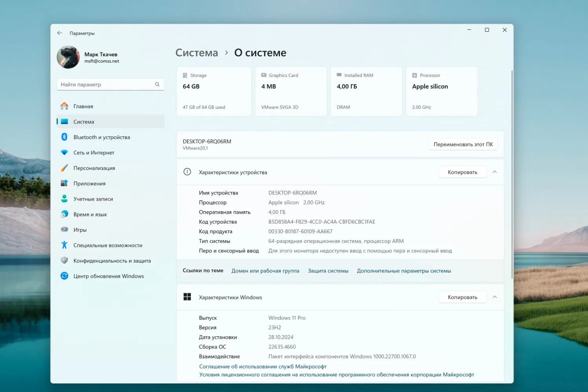This screenshot has height=392, width=588.
Task: Click the Windows logo beside Характеристики Windows
Action: pos(187,297)
